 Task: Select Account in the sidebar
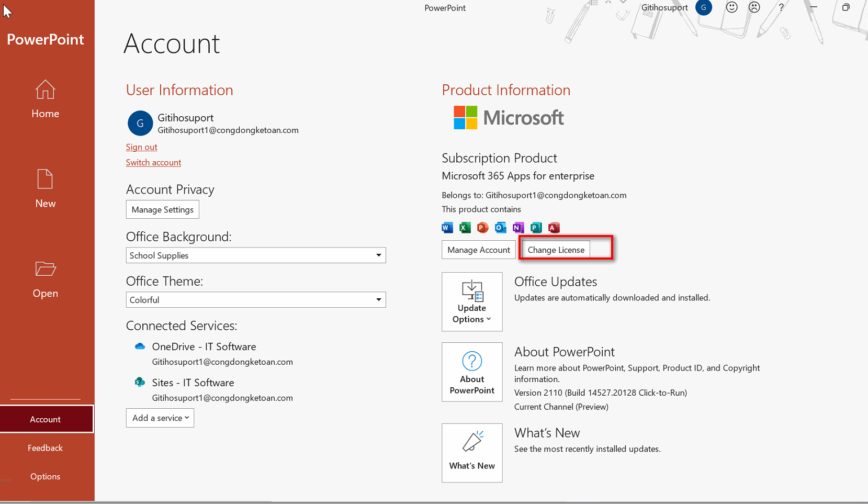tap(47, 419)
